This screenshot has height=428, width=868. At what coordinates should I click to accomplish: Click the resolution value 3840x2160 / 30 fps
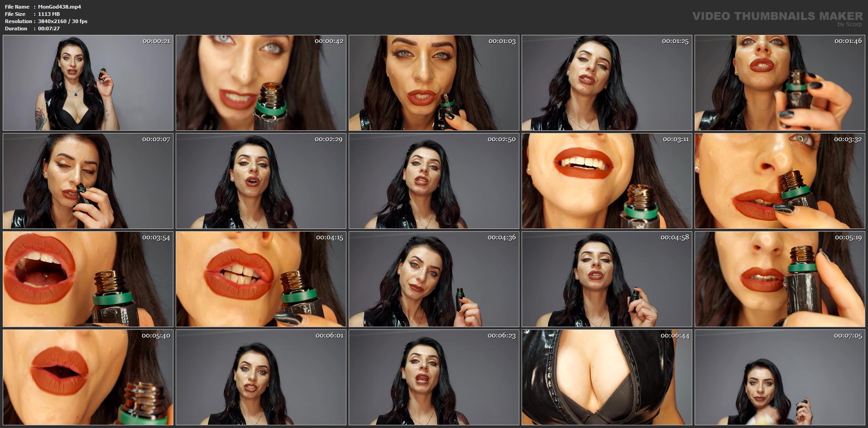pyautogui.click(x=63, y=21)
